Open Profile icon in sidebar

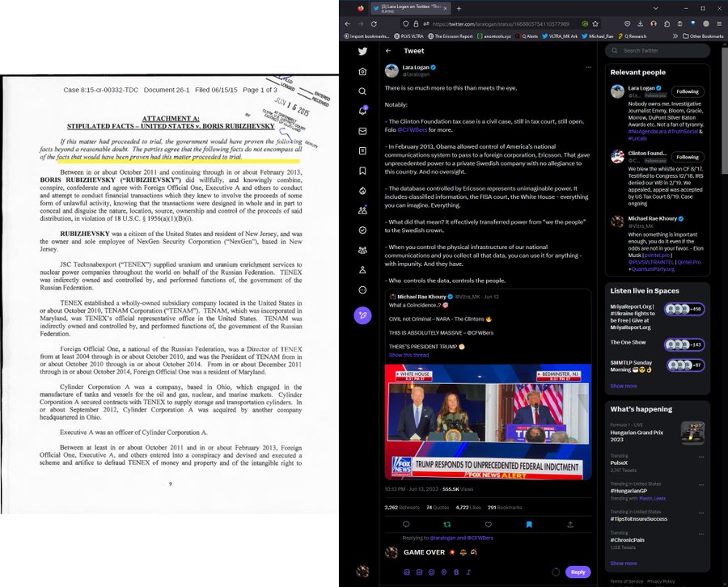pyautogui.click(x=362, y=270)
